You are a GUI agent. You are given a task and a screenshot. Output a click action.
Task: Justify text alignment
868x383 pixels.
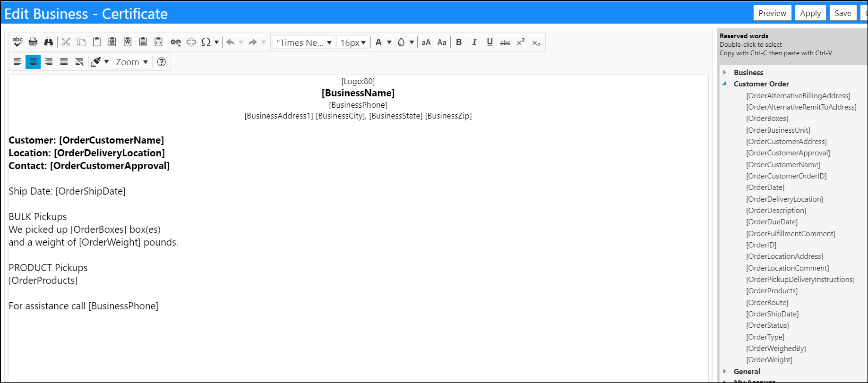[64, 62]
